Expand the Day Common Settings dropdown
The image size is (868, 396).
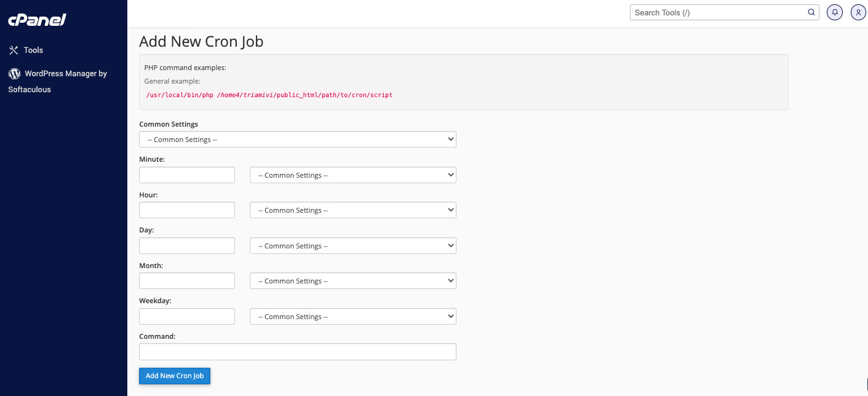(x=353, y=246)
